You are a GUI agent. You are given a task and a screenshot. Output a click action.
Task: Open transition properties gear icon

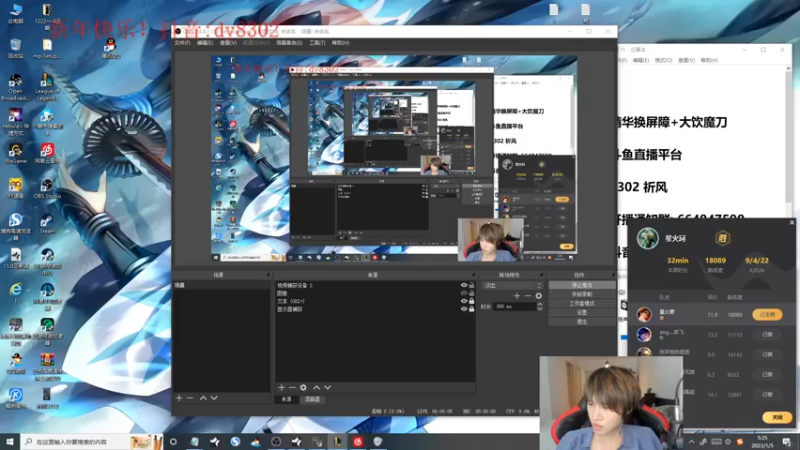[539, 296]
